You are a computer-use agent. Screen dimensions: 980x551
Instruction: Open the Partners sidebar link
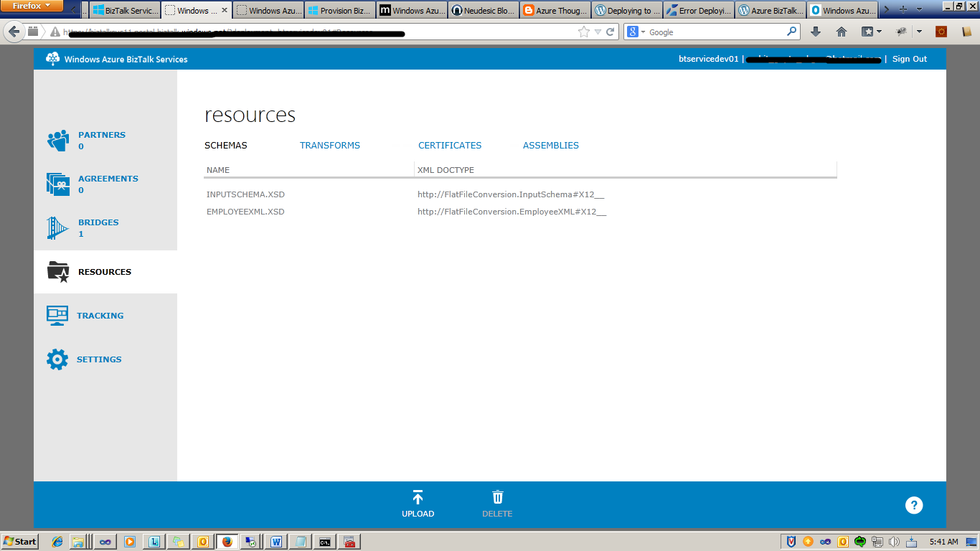pyautogui.click(x=102, y=135)
